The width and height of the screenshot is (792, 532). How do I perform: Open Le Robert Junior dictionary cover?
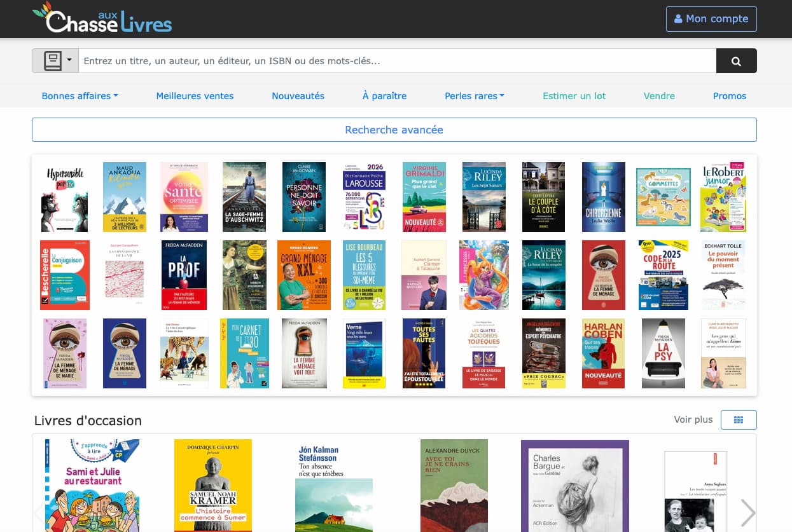click(x=723, y=197)
